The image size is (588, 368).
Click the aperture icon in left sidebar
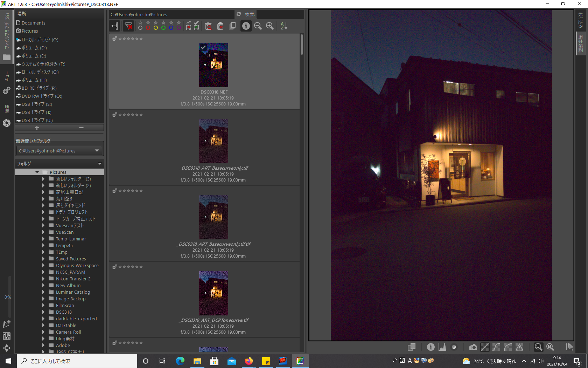(x=7, y=123)
